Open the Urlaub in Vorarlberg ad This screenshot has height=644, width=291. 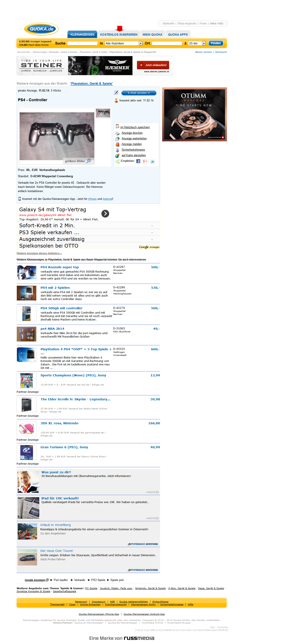(55, 525)
